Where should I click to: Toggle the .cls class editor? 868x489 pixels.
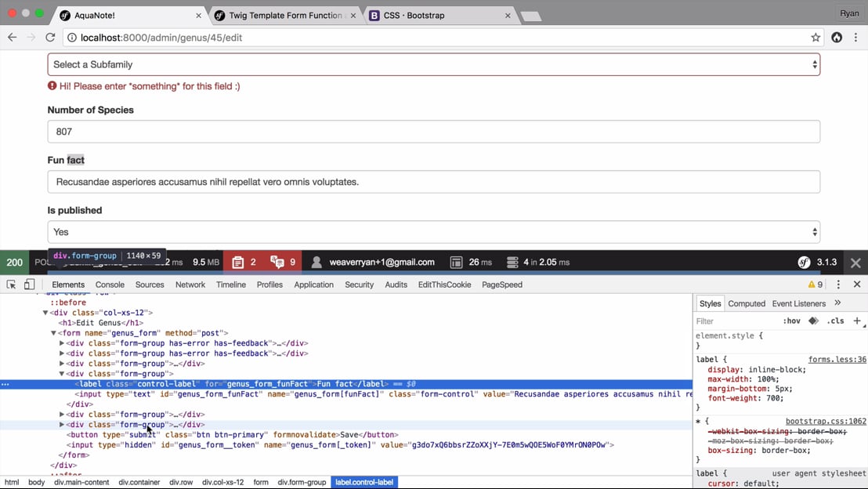pyautogui.click(x=835, y=321)
